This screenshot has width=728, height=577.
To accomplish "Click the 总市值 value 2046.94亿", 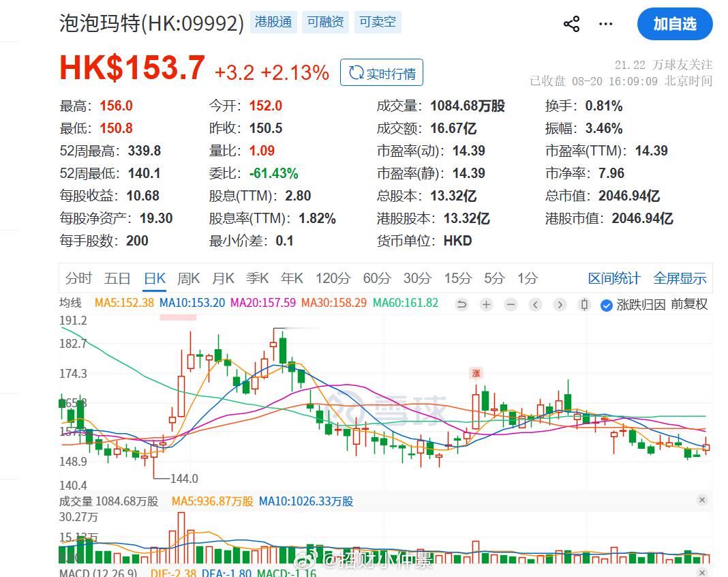I will [x=629, y=196].
